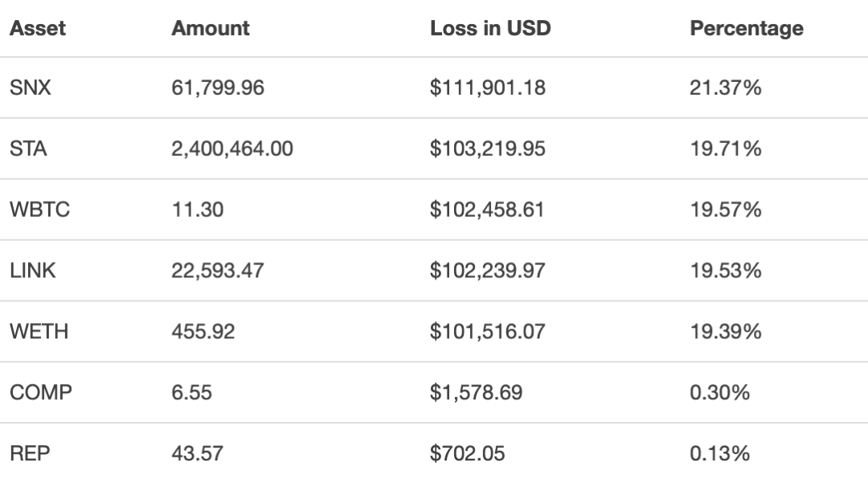Click the 0.13% REP percentage
This screenshot has width=868, height=483.
pyautogui.click(x=719, y=453)
